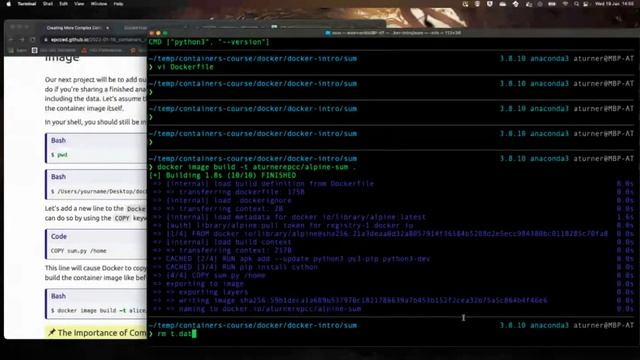Click the 'rm t.dat' command at prompt
640x360 pixels.
pyautogui.click(x=174, y=333)
